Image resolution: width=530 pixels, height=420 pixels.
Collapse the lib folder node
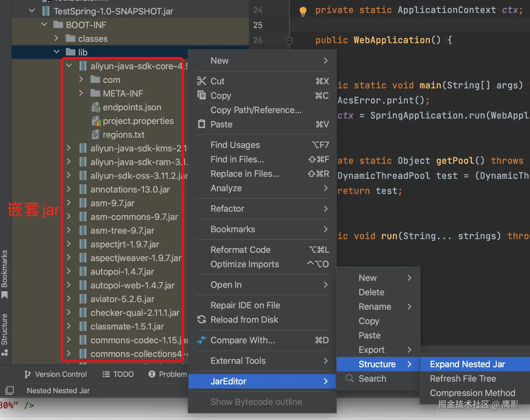pos(57,52)
